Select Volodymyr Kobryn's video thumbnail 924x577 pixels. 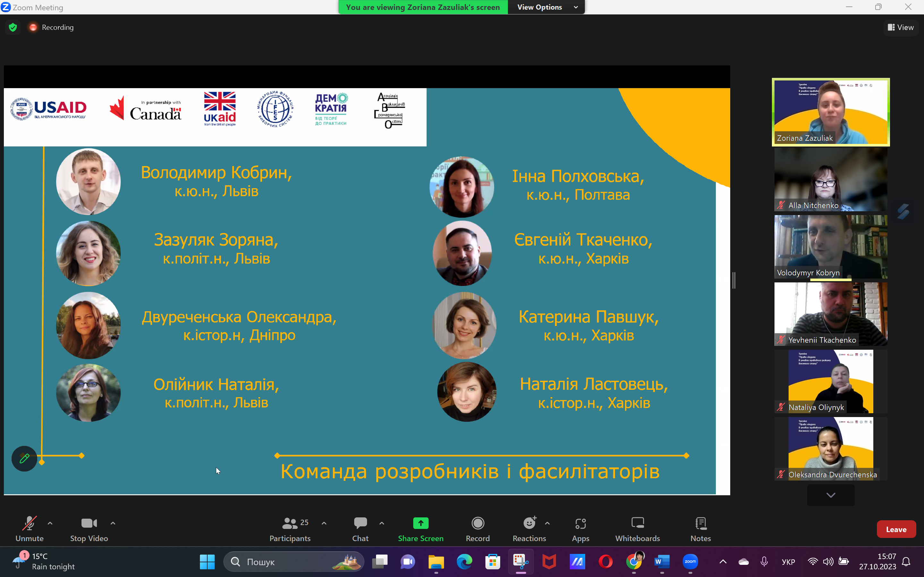830,247
